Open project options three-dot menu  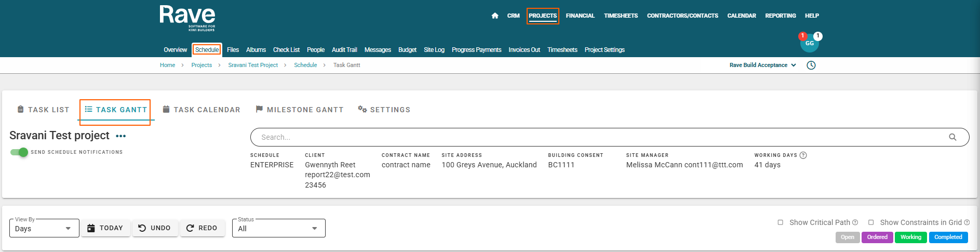click(x=121, y=136)
